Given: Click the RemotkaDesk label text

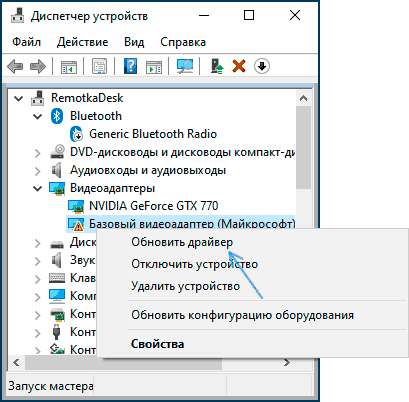Looking at the screenshot, I should coord(87,98).
